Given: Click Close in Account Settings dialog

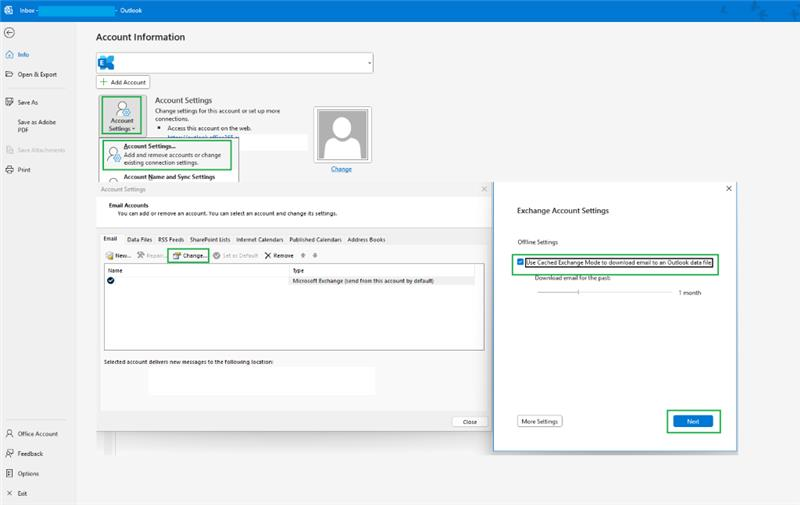Looking at the screenshot, I should (470, 422).
